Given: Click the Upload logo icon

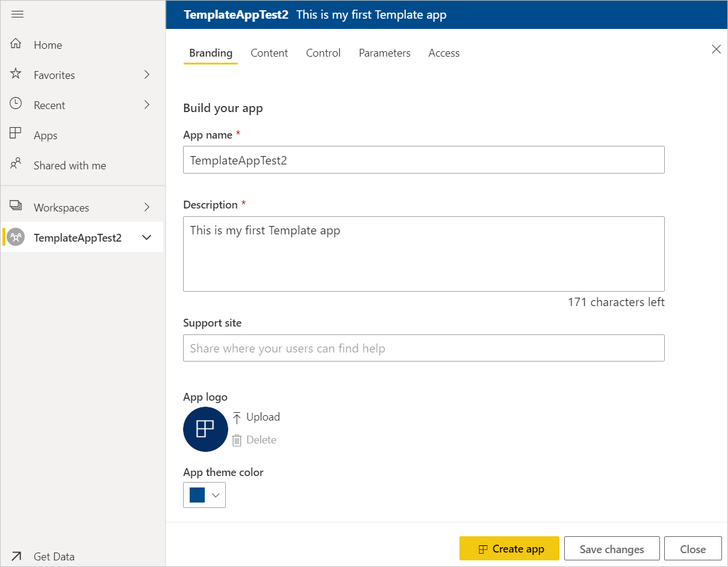Looking at the screenshot, I should tap(237, 418).
